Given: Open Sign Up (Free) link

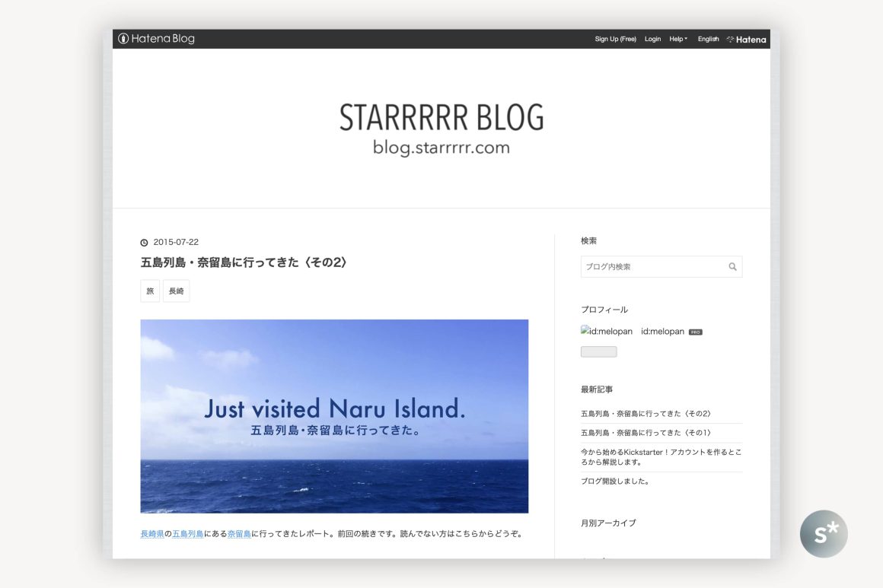Looking at the screenshot, I should [615, 40].
